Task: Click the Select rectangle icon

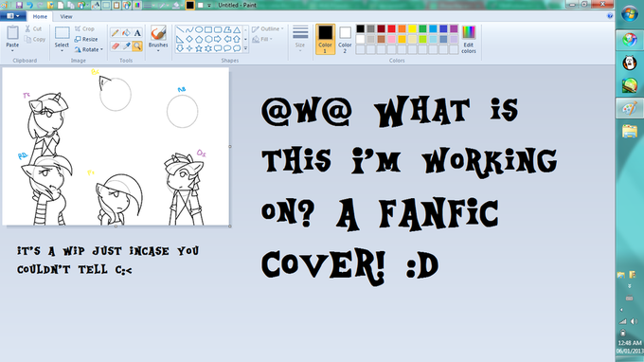Action: (62, 33)
